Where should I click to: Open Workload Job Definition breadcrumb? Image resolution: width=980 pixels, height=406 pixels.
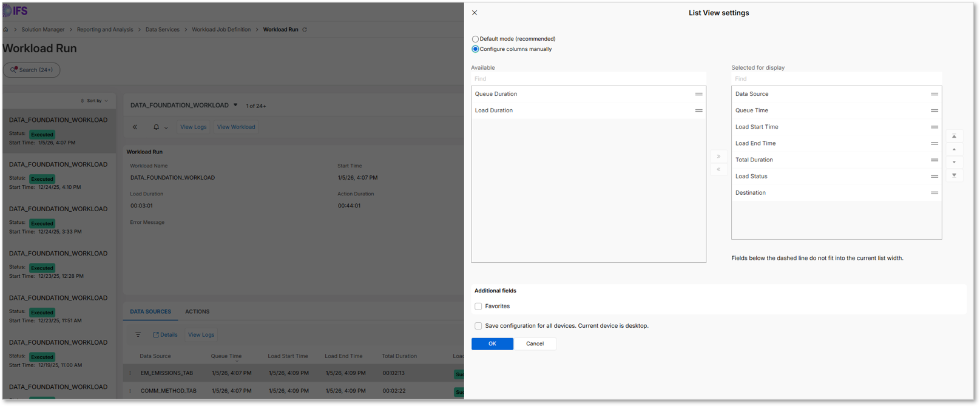coord(221,29)
